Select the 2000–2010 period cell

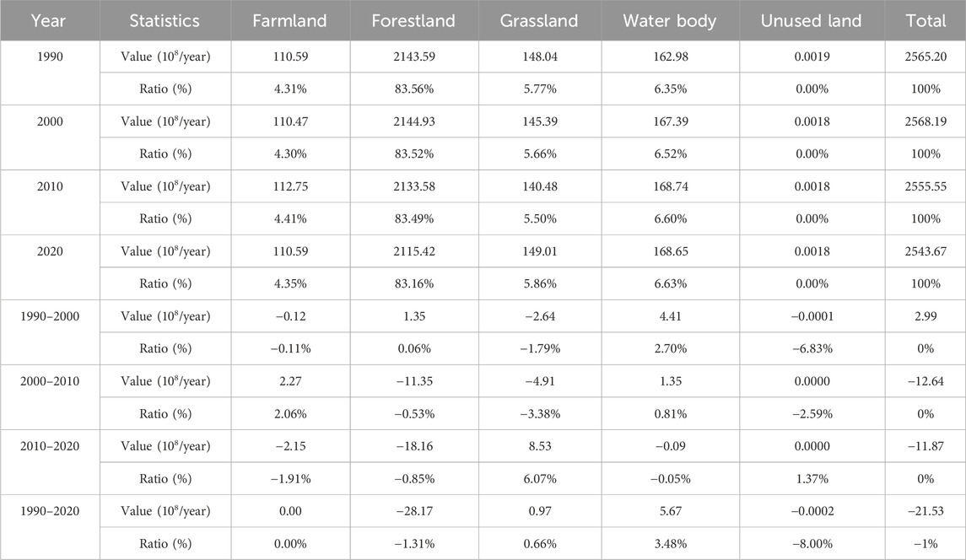click(x=50, y=381)
